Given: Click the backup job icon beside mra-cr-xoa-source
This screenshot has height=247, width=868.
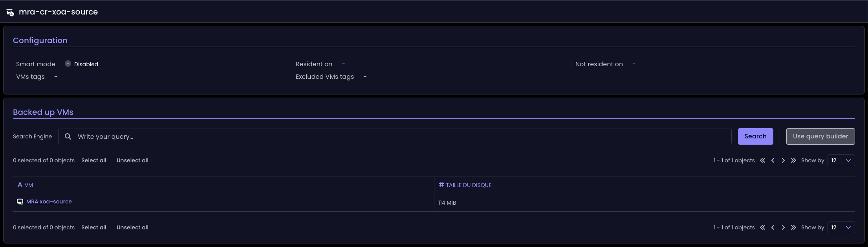Looking at the screenshot, I should (10, 13).
